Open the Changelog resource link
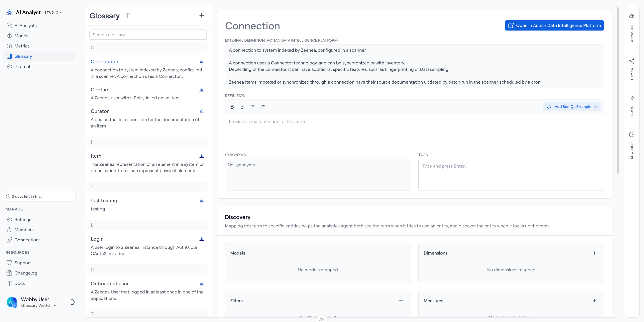 (26, 273)
